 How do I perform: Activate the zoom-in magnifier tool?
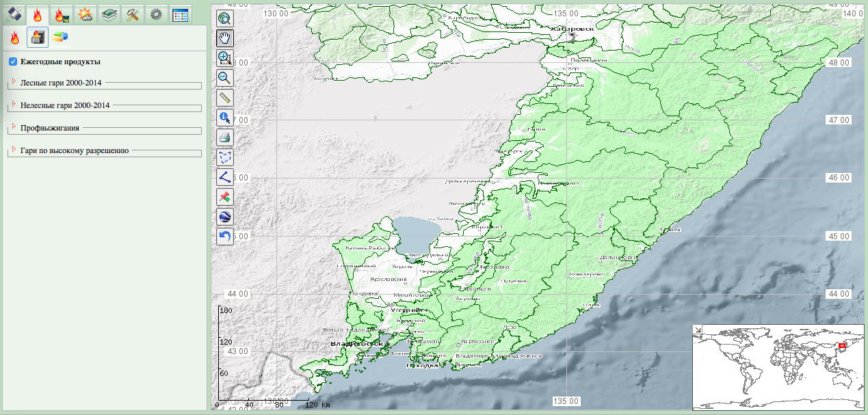225,58
